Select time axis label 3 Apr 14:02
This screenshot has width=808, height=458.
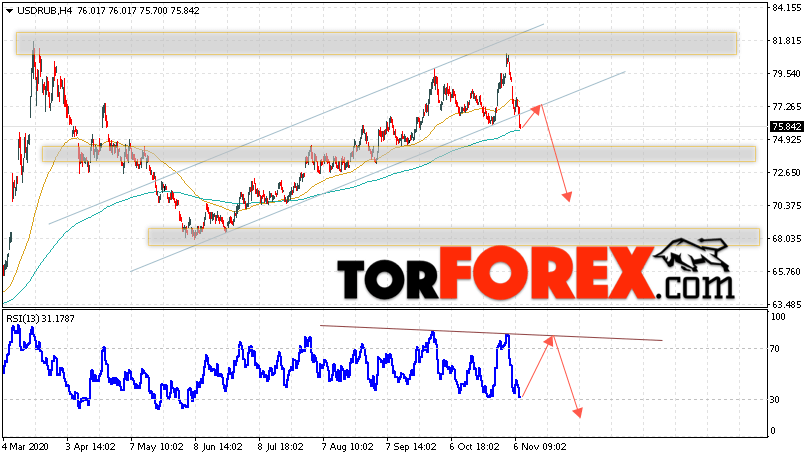pyautogui.click(x=90, y=446)
